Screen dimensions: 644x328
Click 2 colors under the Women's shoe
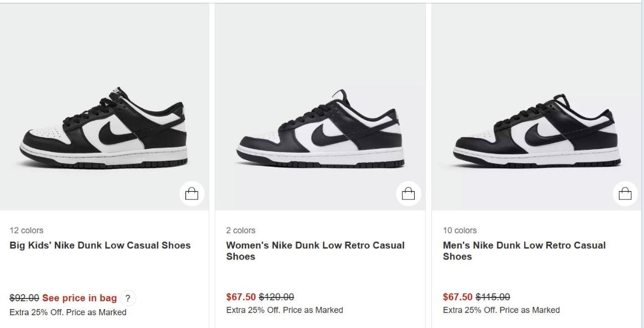point(241,230)
